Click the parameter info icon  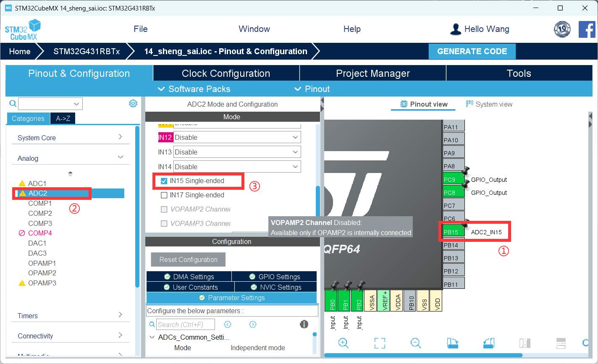304,324
